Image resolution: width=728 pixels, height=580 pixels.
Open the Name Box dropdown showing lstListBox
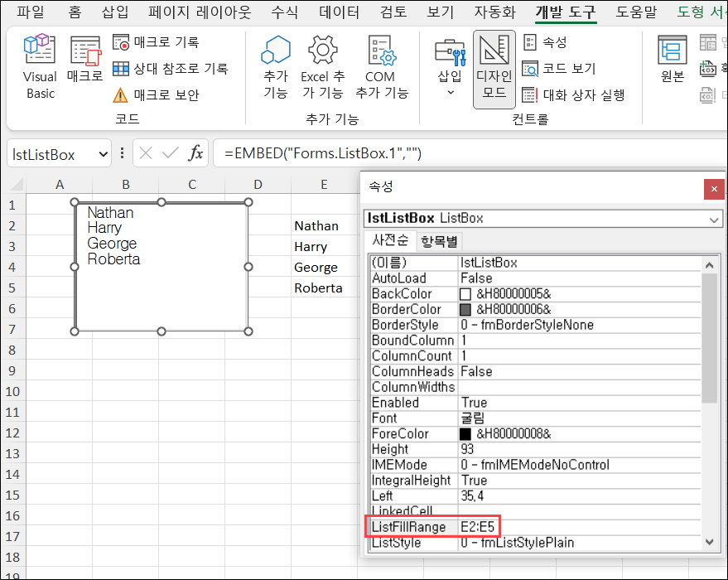pos(104,153)
